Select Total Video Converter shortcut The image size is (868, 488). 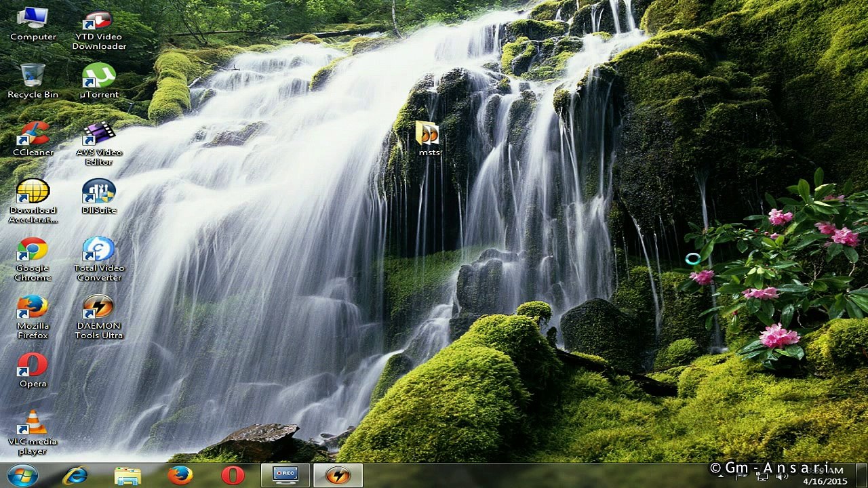[x=99, y=259]
